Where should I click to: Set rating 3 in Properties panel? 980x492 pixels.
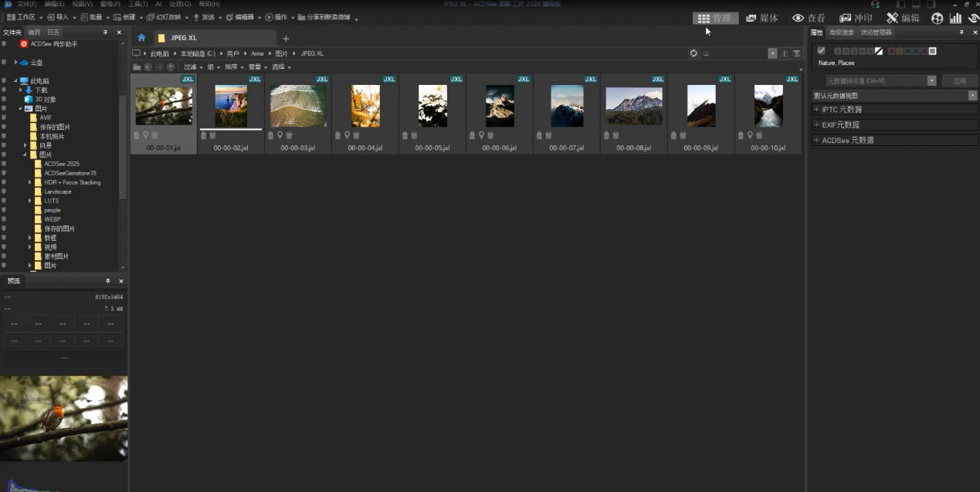coord(853,51)
